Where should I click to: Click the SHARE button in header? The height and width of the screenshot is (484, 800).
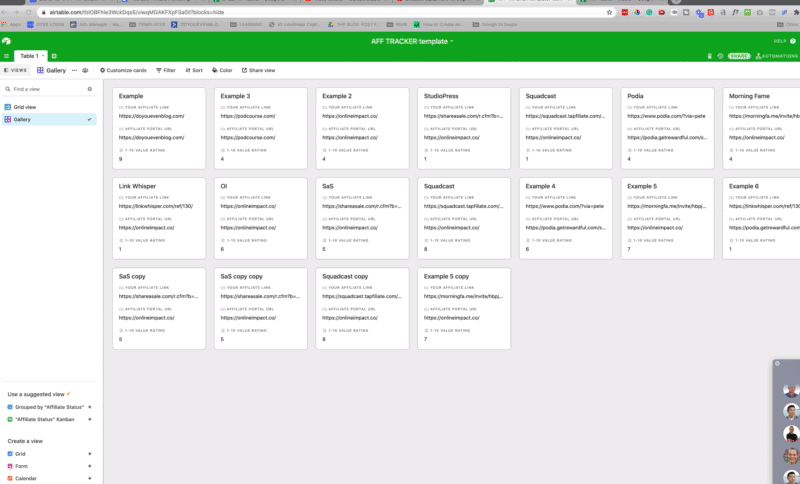[739, 56]
